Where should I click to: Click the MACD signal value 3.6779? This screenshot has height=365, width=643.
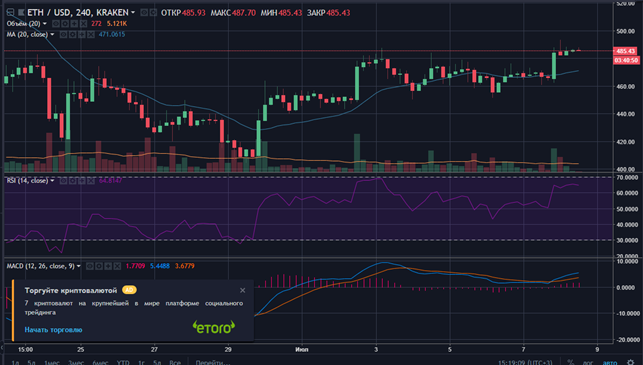[x=185, y=266]
